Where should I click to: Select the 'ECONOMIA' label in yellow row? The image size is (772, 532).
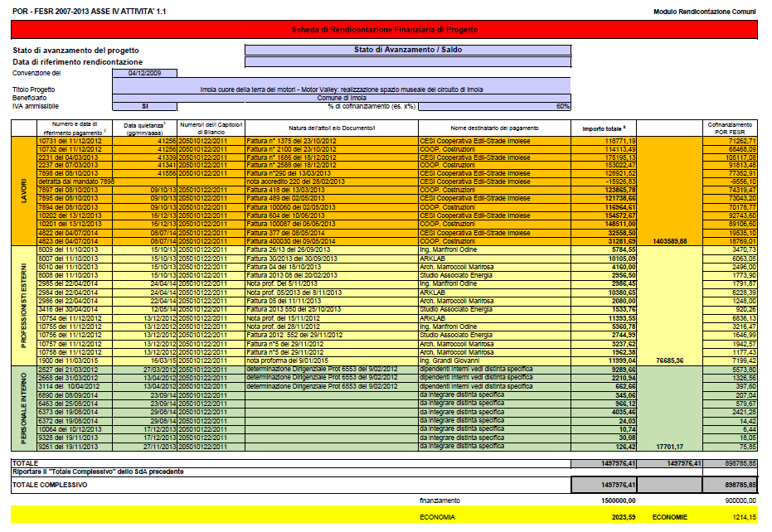click(437, 517)
